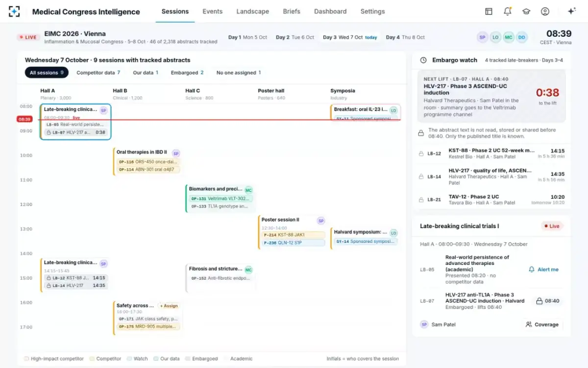Image resolution: width=588 pixels, height=368 pixels.
Task: Click the SP badge on Poster session II
Action: pyautogui.click(x=321, y=221)
